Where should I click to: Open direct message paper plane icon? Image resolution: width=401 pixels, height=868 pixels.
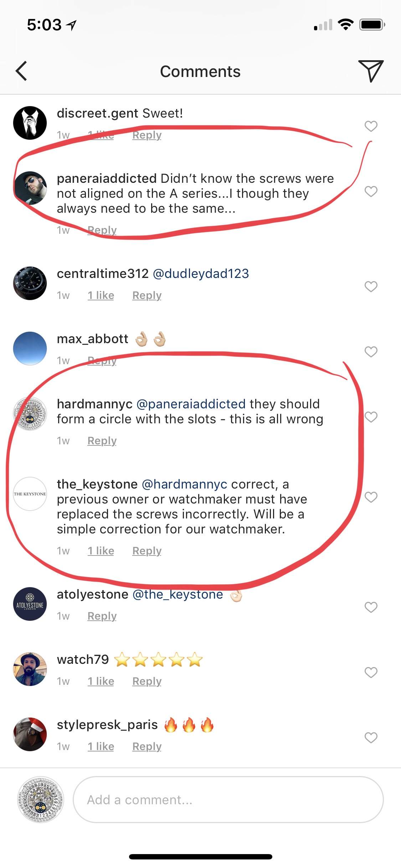tap(371, 71)
